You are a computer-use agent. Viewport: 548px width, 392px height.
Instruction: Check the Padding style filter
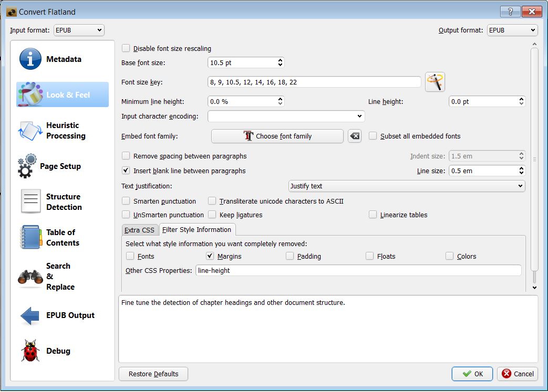pos(289,256)
